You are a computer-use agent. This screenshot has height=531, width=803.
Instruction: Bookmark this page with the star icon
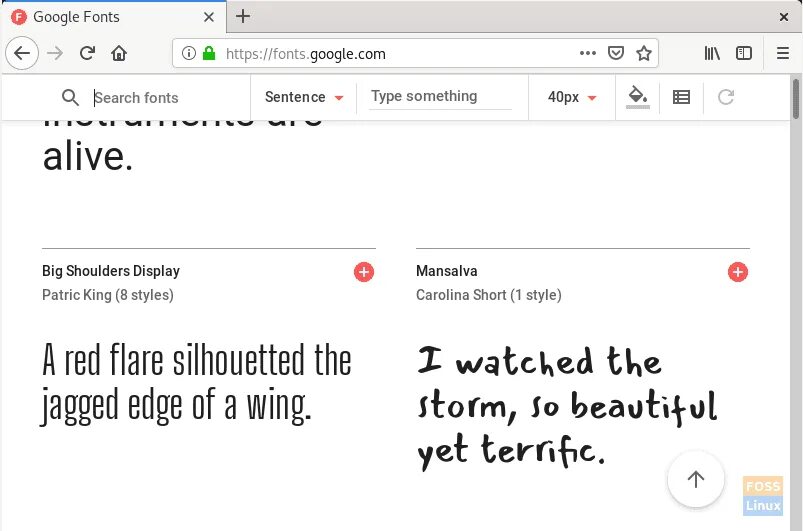pos(644,53)
